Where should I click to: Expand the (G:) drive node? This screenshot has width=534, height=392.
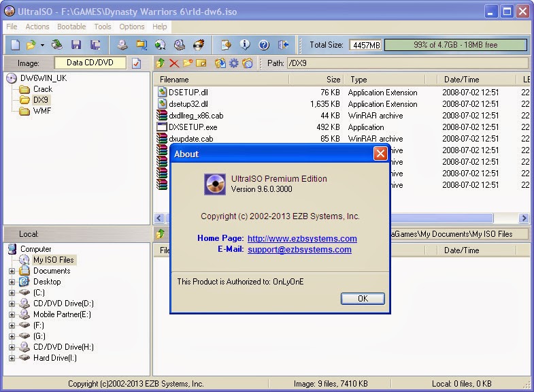(12, 336)
